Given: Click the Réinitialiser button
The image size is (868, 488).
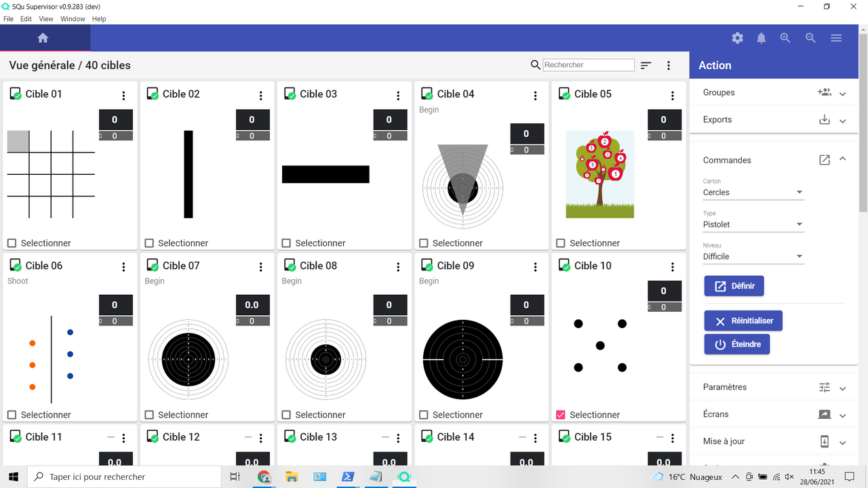Looking at the screenshot, I should (x=743, y=320).
